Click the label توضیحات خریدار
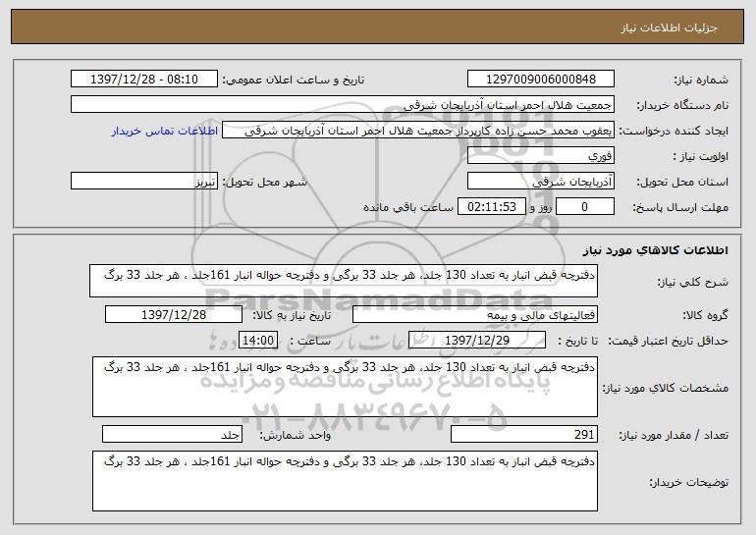Image resolution: width=756 pixels, height=535 pixels. coord(688,482)
